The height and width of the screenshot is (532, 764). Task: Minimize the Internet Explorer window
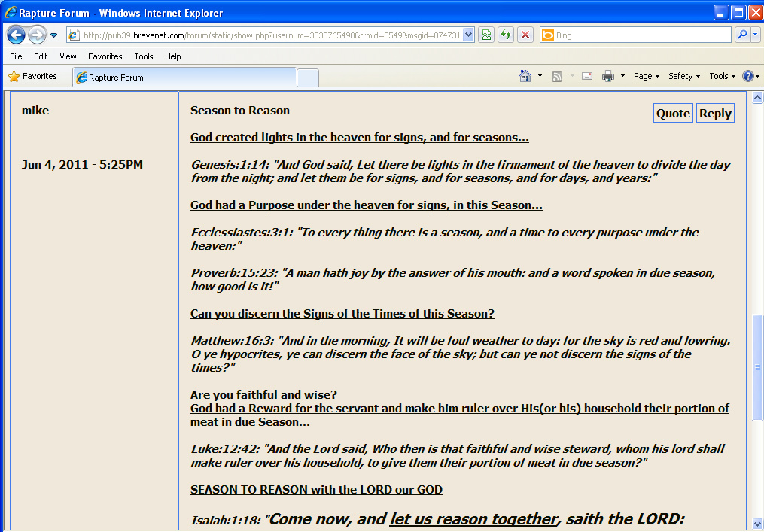click(721, 12)
